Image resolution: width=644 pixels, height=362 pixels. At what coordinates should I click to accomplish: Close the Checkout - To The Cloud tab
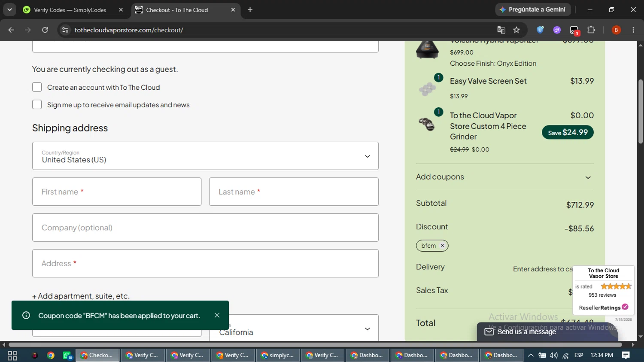[x=233, y=10]
